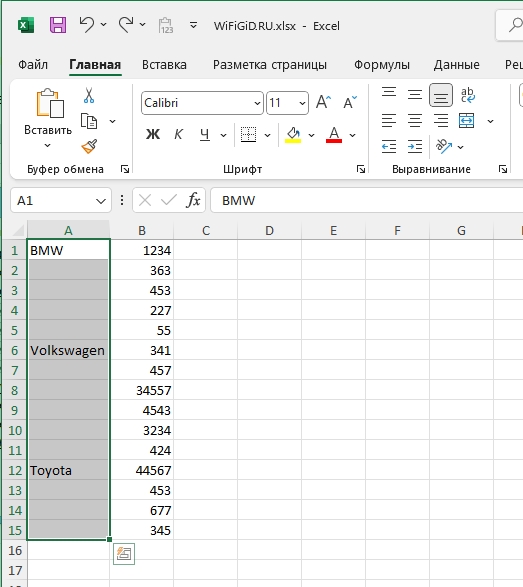Switch to the Главная tab
The image size is (523, 587).
(x=95, y=65)
